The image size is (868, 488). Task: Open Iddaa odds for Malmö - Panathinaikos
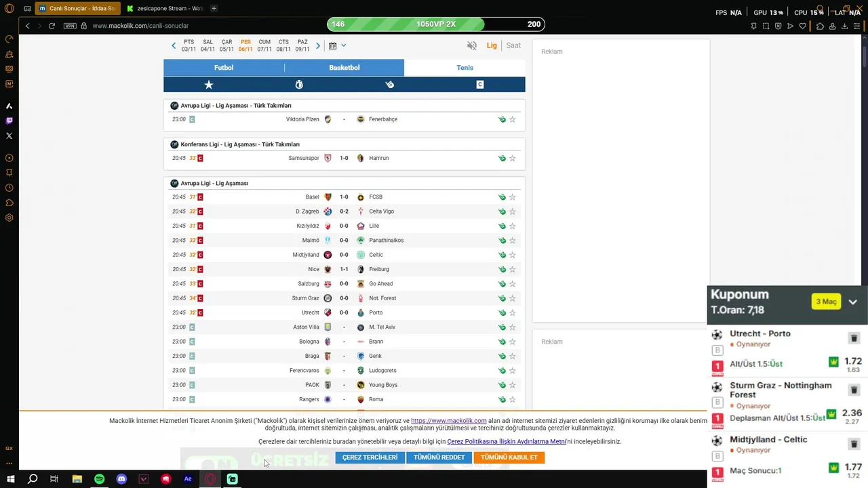[502, 241]
